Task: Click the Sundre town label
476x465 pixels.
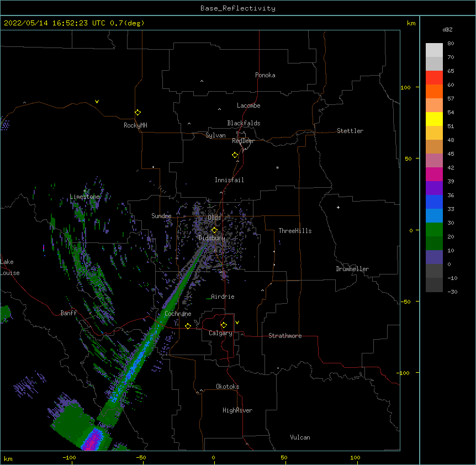Action: 161,216
